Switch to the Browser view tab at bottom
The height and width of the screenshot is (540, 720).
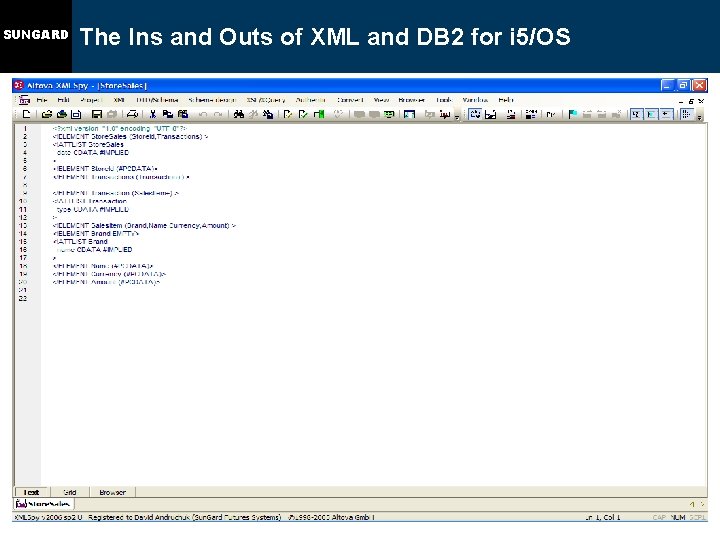[112, 492]
